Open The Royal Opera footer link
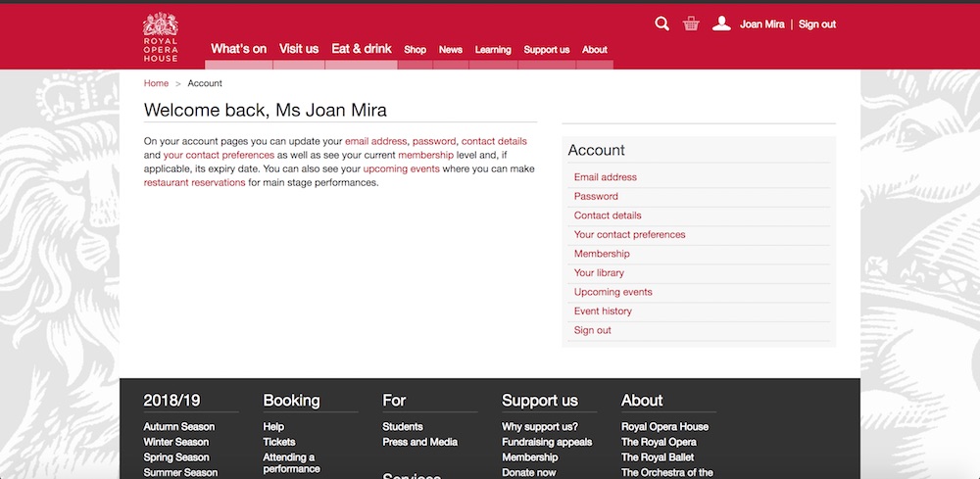 [659, 442]
